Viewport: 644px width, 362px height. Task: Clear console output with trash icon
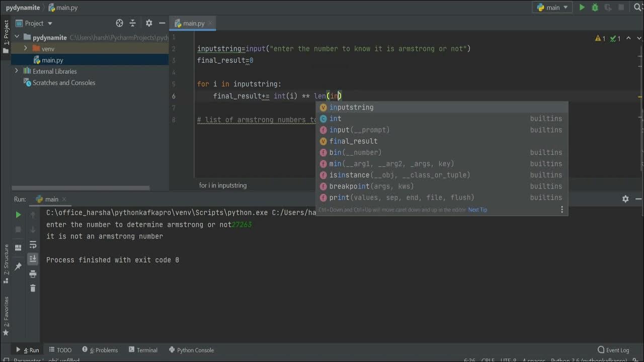point(33,288)
